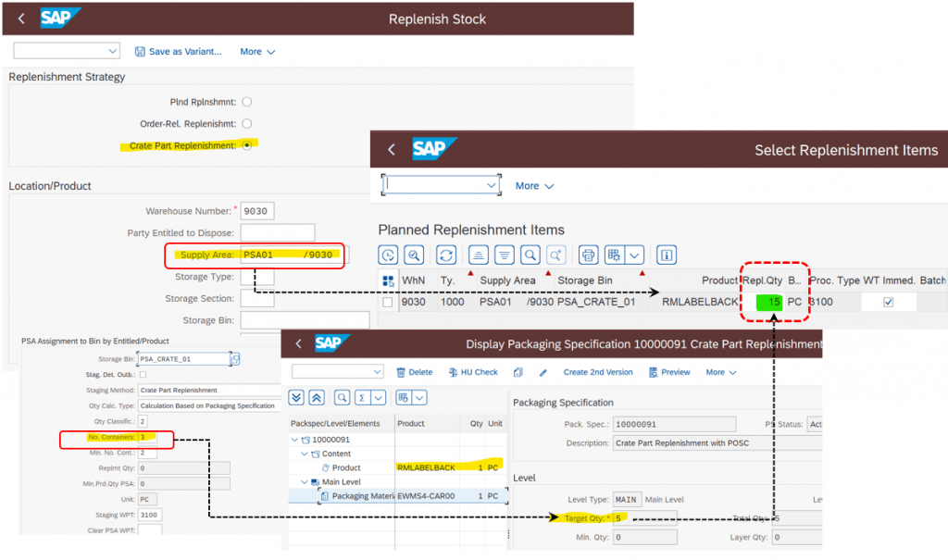Click Supply Area field with PSA01 /9030
The width and height of the screenshot is (948, 560).
pos(293,255)
